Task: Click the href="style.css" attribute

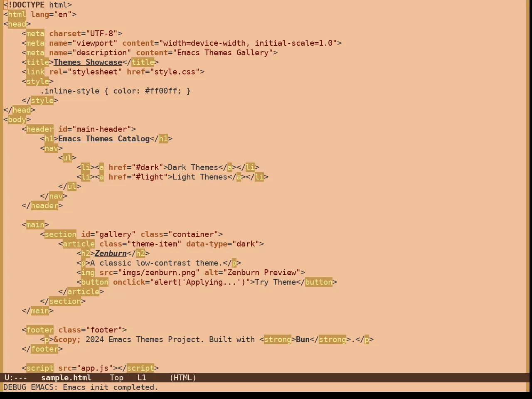Action: point(163,72)
